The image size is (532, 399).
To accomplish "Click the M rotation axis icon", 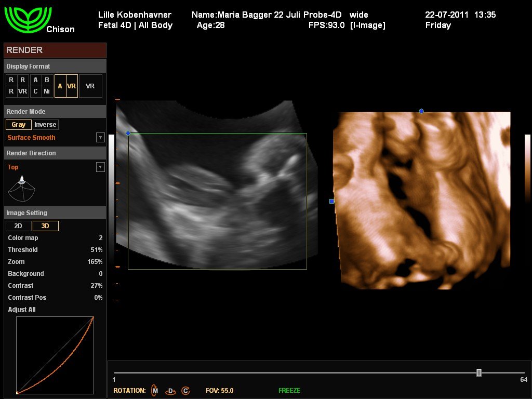I will tap(155, 390).
